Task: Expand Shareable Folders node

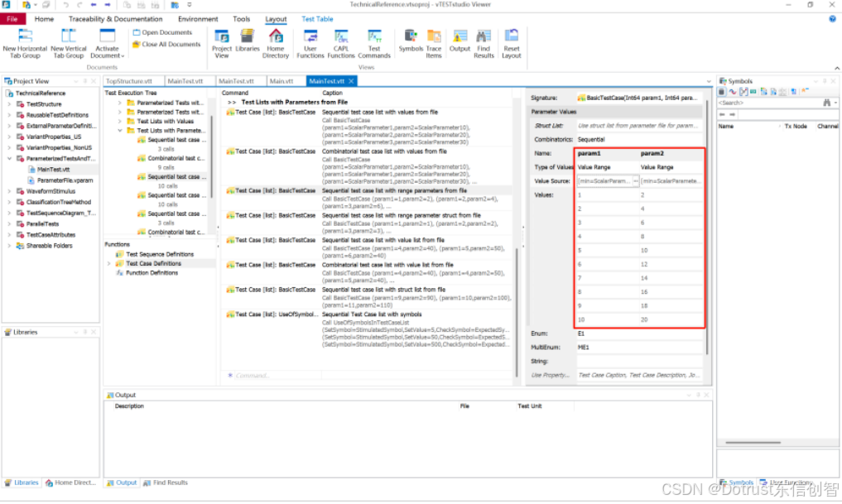Action: point(9,246)
